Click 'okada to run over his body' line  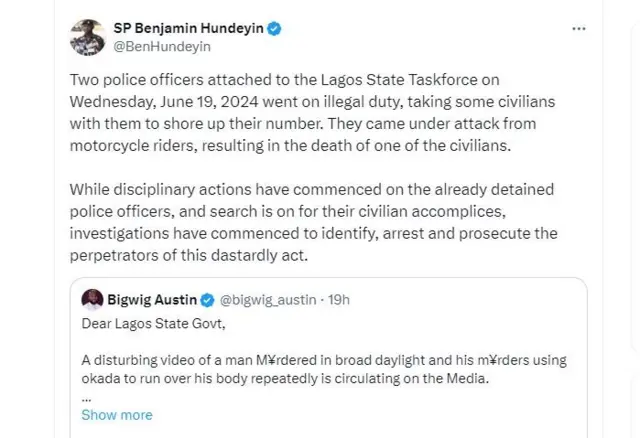point(200,379)
